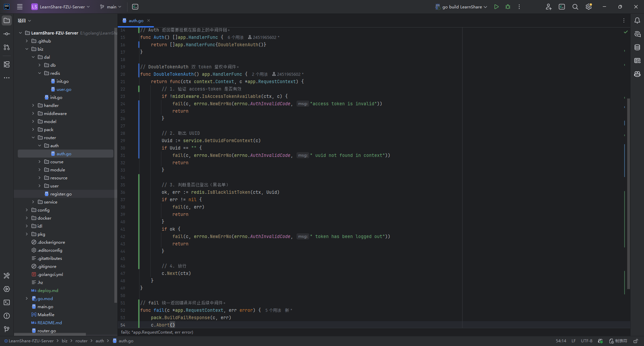Open user.go in redis folder
644x346 pixels.
(x=64, y=89)
